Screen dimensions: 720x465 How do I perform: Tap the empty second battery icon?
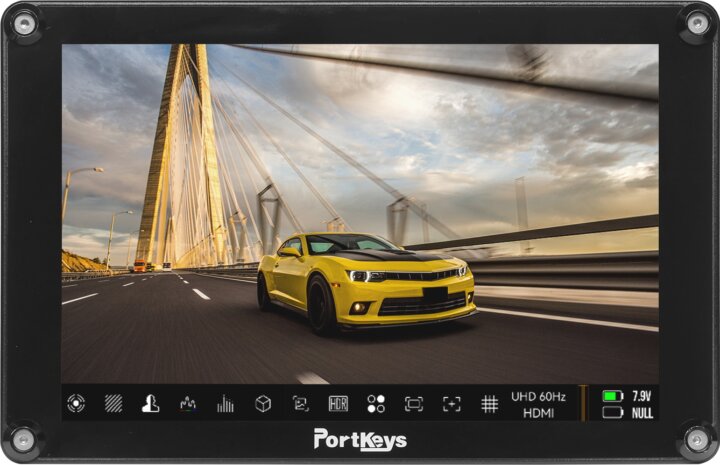click(x=613, y=412)
